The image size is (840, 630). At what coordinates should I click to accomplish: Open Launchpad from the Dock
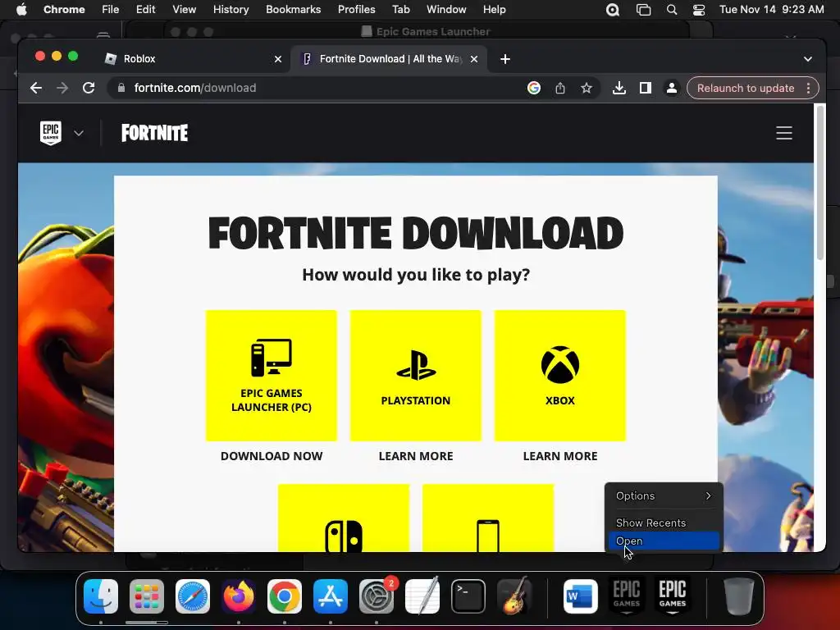147,596
